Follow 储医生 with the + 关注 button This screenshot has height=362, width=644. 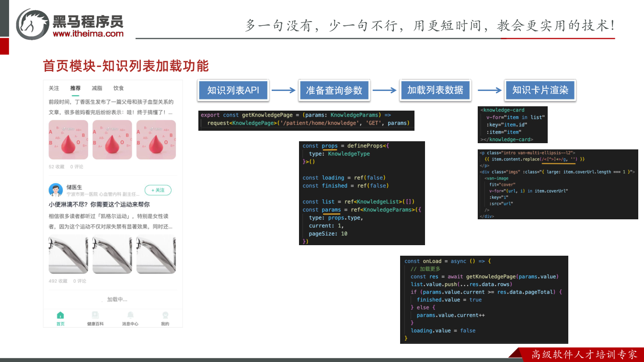tap(158, 190)
